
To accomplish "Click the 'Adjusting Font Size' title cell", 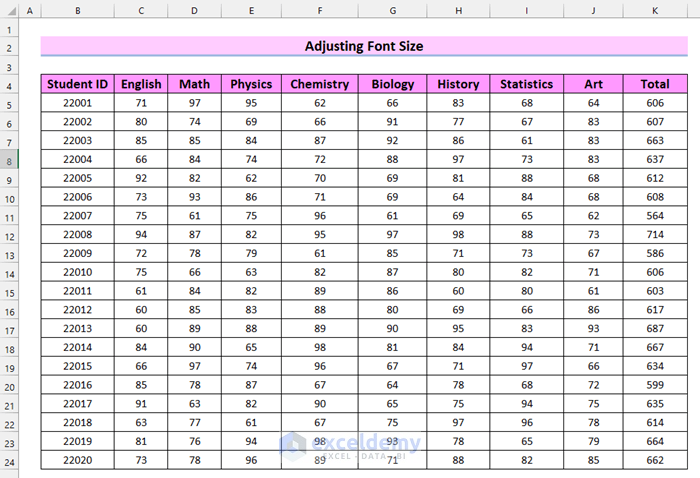I will click(364, 46).
